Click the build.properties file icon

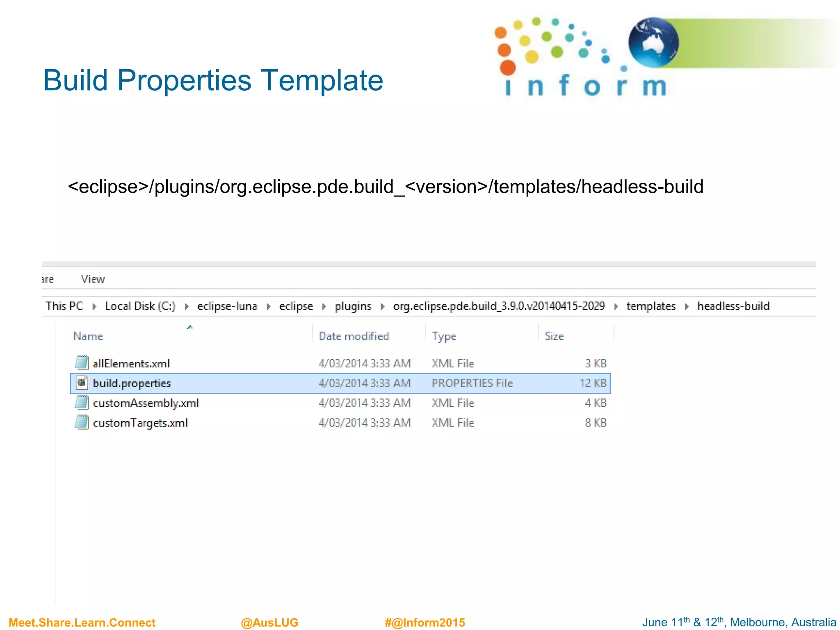82,383
